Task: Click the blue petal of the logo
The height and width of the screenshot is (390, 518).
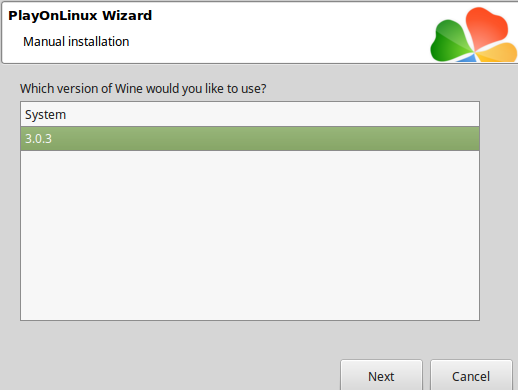Action: [x=467, y=58]
